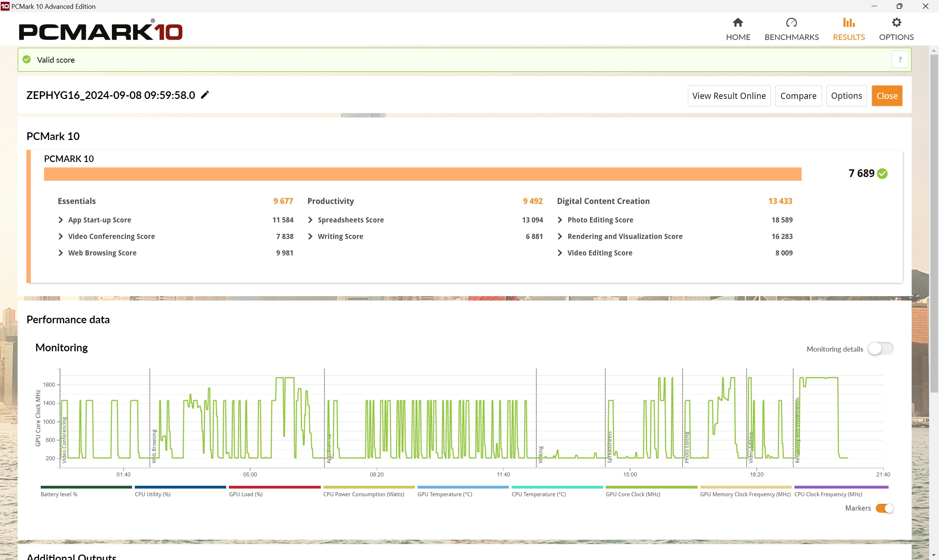Expand Photo Editing Score details
This screenshot has width=939, height=560.
click(560, 220)
